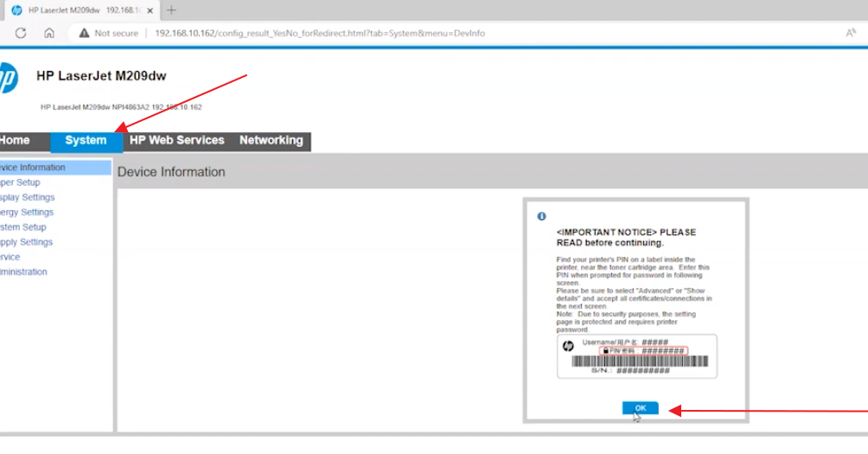
Task: Switch to HP Web Services tab
Action: (x=176, y=141)
